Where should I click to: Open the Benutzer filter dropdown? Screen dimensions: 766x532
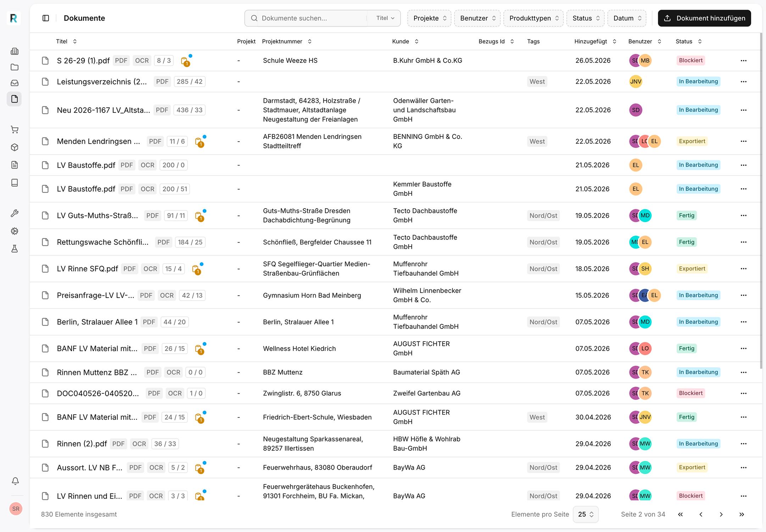(x=477, y=18)
